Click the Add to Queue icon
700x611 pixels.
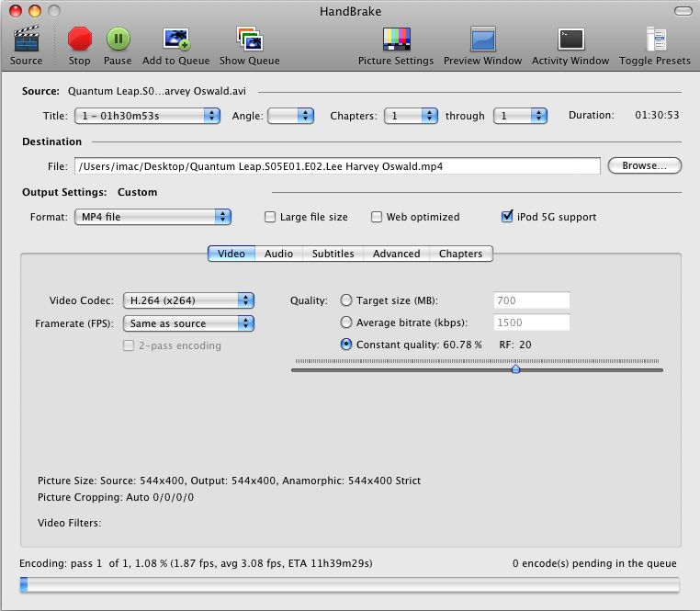(175, 39)
